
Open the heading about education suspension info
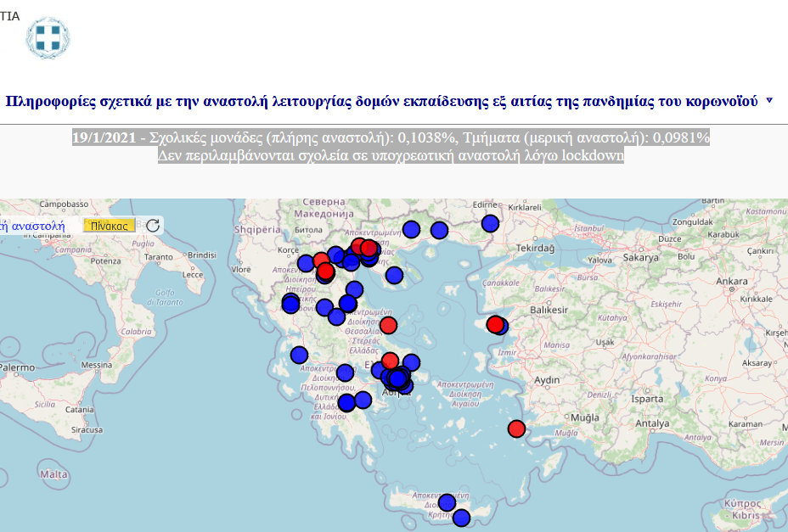[x=381, y=100]
